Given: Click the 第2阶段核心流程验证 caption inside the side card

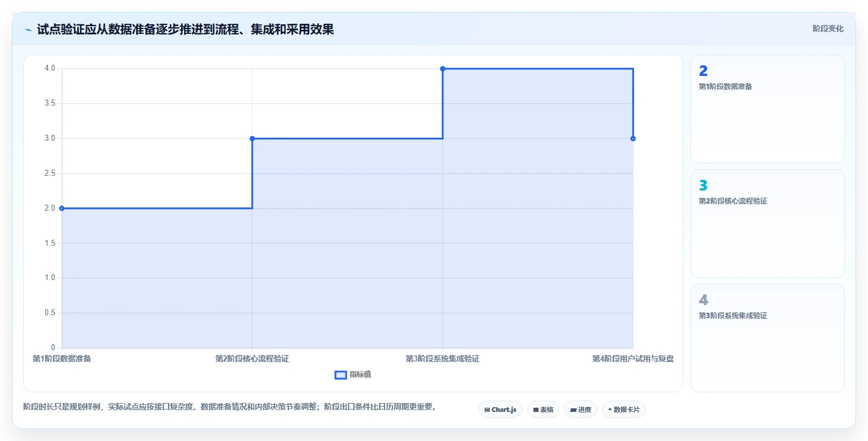Looking at the screenshot, I should click(x=733, y=201).
